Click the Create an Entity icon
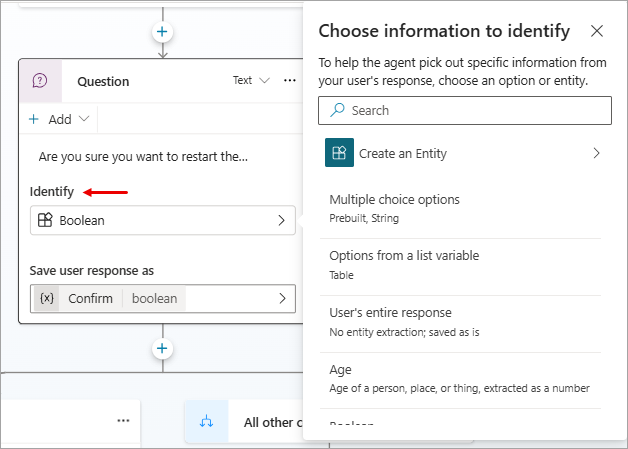Screen dimensions: 628x449 point(339,153)
